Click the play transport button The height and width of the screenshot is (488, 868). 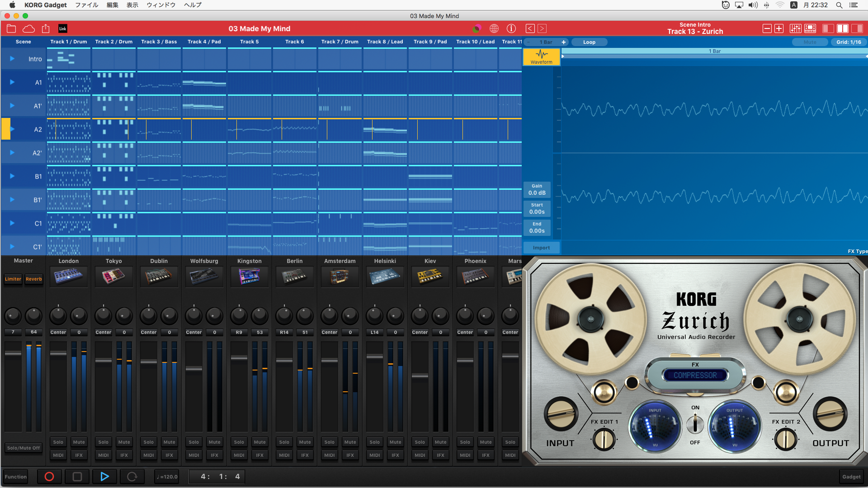tap(104, 477)
